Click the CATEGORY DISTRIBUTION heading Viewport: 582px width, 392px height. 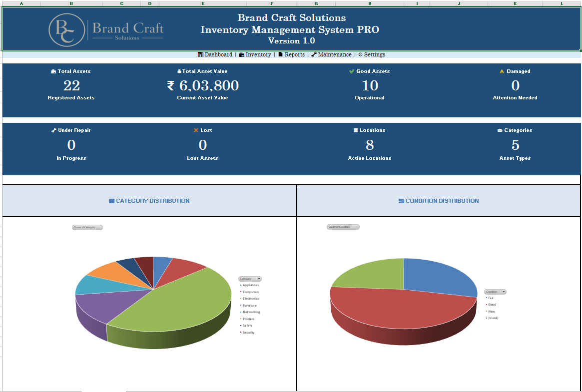point(153,201)
